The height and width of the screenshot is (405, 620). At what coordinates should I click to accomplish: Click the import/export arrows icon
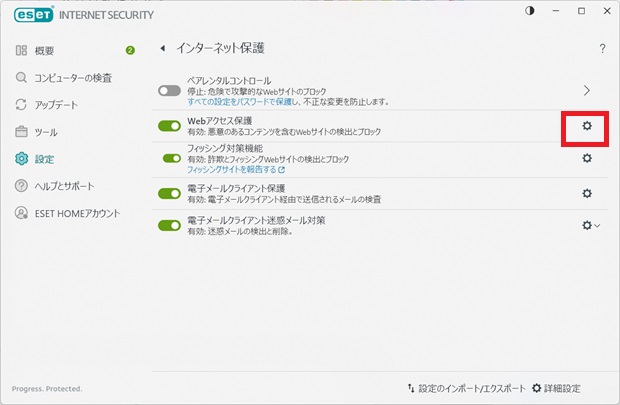(x=411, y=388)
